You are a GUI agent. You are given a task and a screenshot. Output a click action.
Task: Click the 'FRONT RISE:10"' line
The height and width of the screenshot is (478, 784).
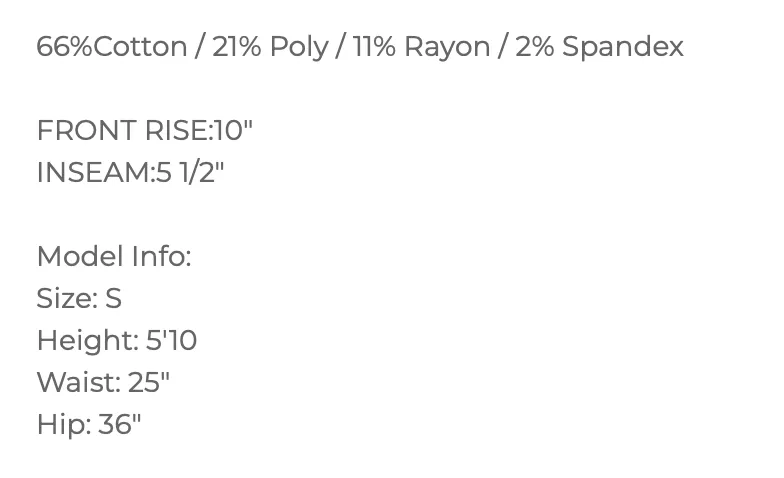click(x=145, y=130)
